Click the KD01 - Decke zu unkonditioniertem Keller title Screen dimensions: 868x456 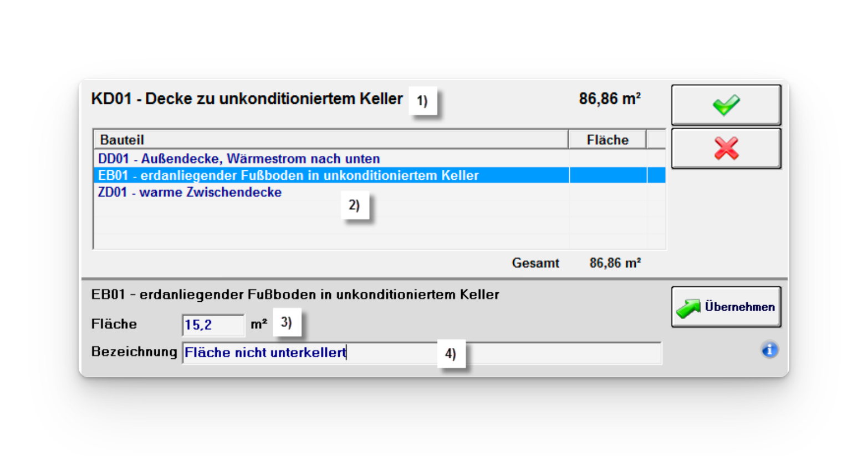(x=247, y=99)
